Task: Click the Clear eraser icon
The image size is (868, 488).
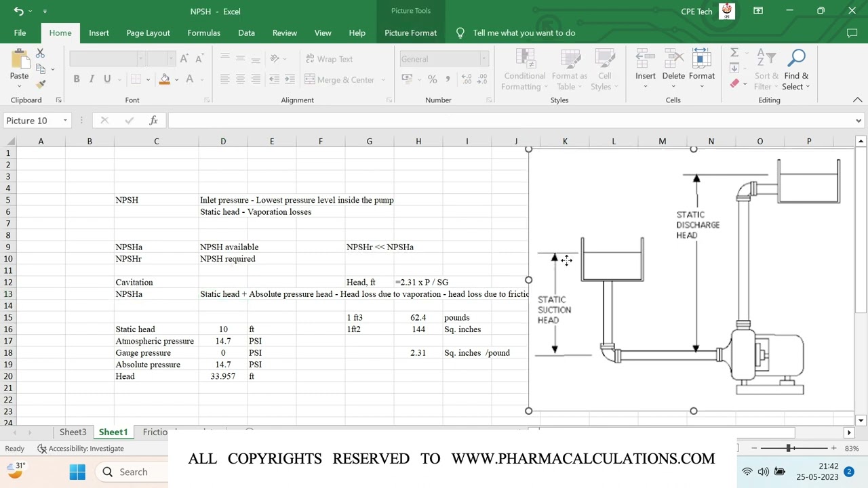Action: coord(734,84)
